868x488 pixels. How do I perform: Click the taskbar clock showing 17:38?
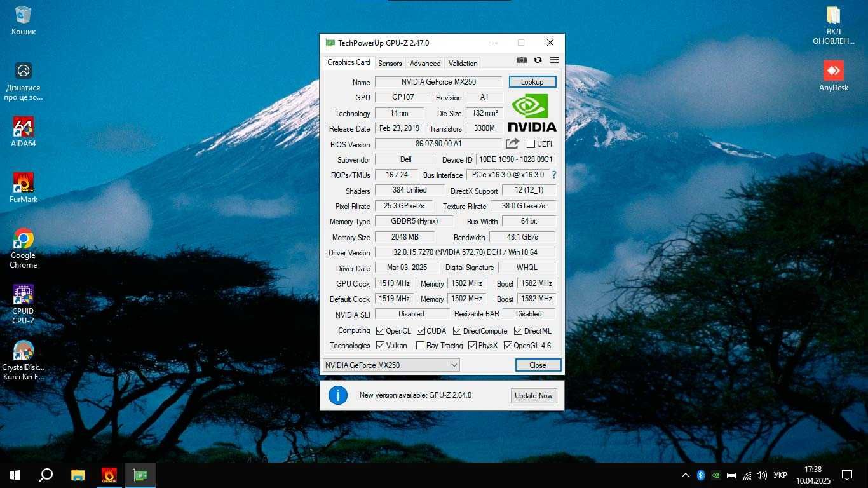813,475
